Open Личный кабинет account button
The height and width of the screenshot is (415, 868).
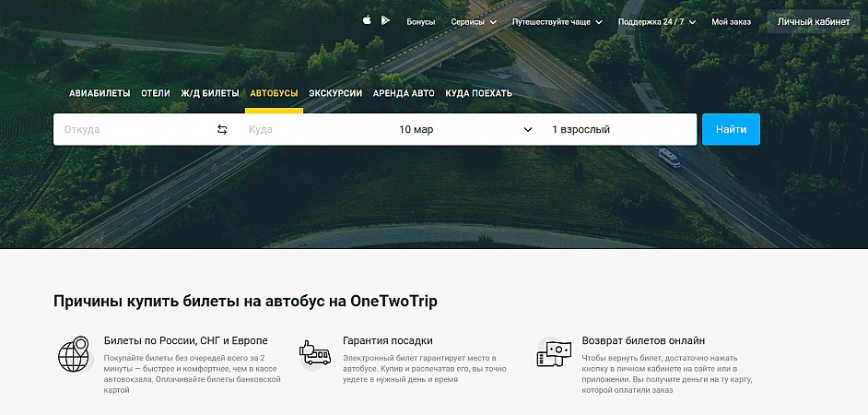[813, 21]
